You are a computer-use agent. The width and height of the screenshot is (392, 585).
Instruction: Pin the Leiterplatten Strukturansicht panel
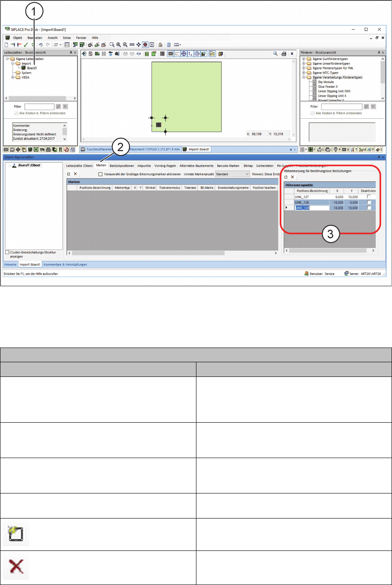click(71, 53)
